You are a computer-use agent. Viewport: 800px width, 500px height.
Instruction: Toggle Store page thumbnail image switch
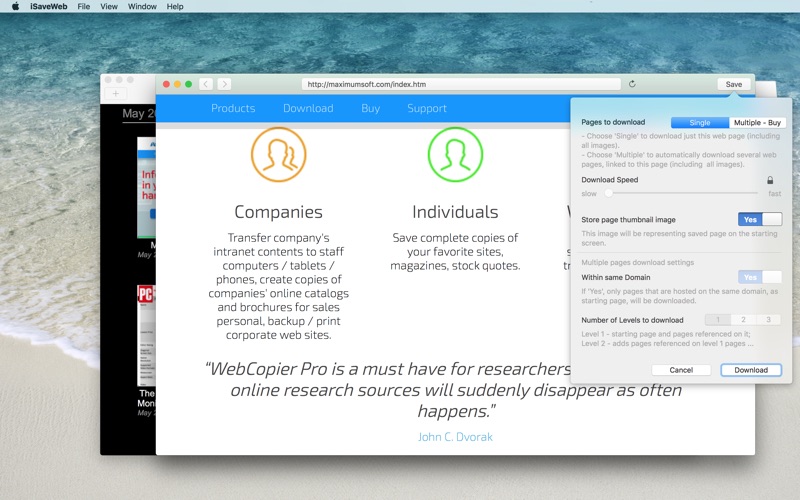760,219
